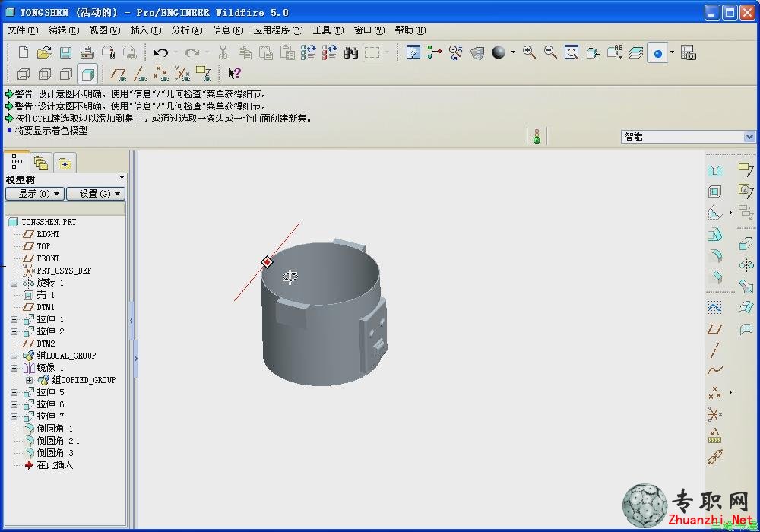This screenshot has height=532, width=760.
Task: Click the Round tool icon
Action: 715,256
